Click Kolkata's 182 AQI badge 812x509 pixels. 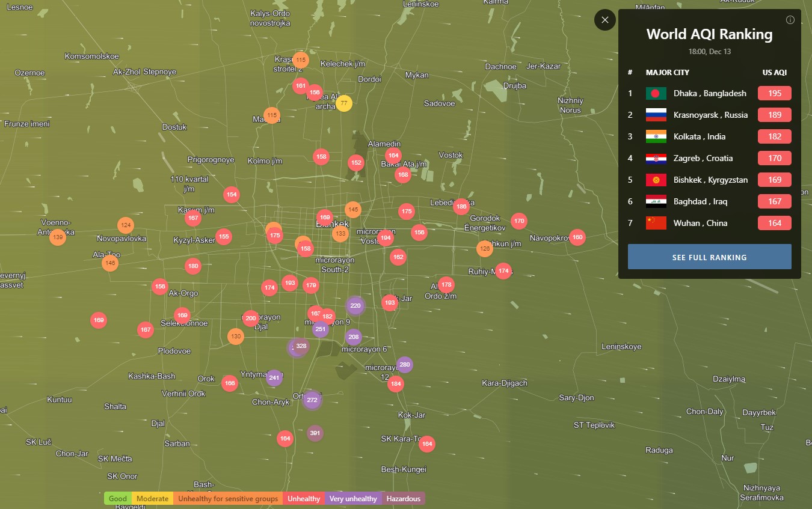click(774, 136)
